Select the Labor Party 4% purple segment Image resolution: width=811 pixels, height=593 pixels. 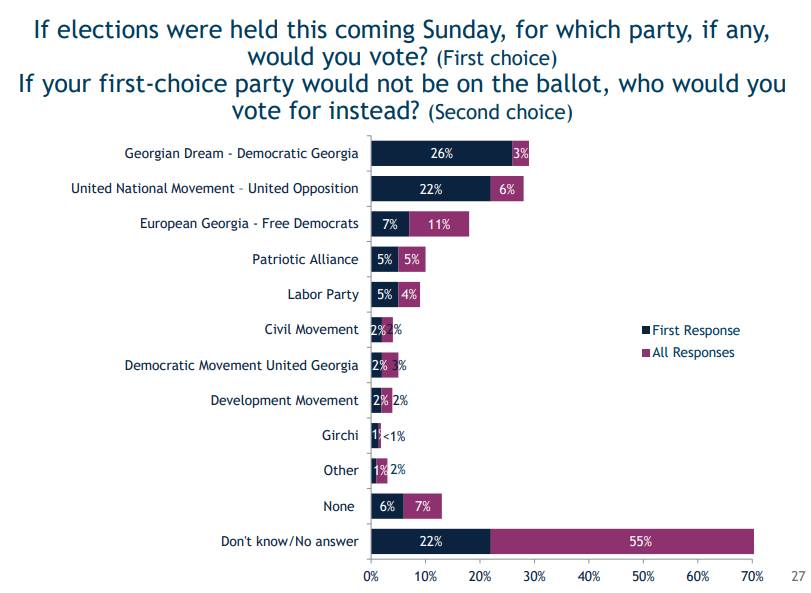[409, 294]
